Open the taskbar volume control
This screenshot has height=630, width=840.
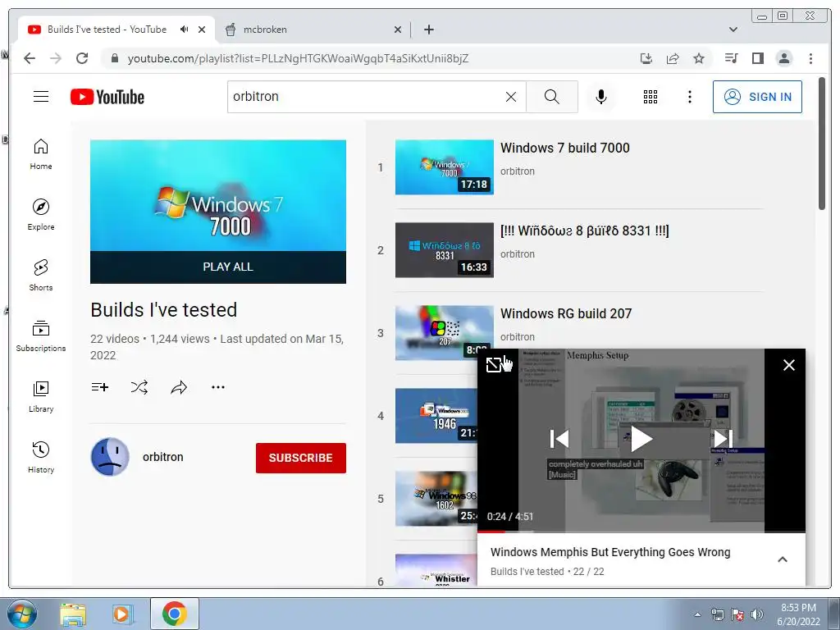(756, 614)
